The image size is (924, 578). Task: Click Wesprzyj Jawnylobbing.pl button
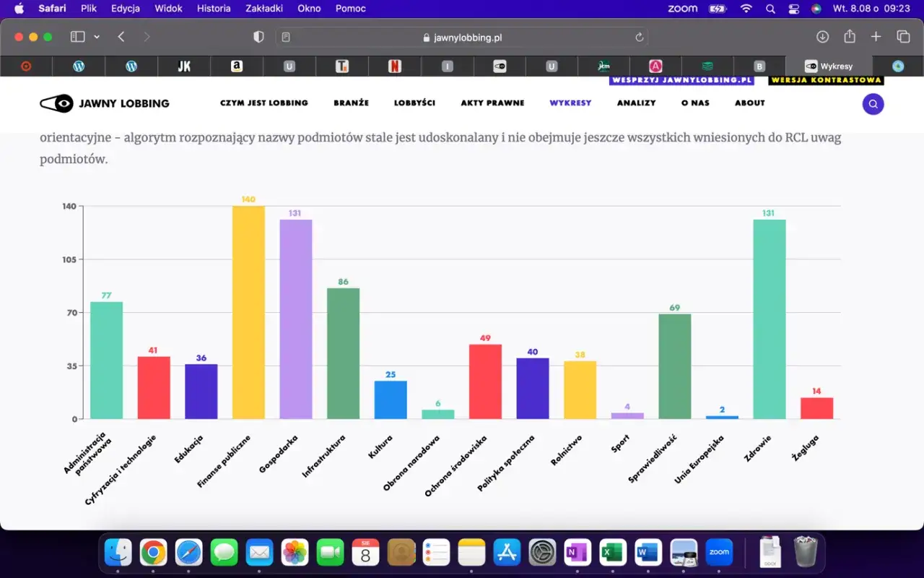(x=681, y=80)
